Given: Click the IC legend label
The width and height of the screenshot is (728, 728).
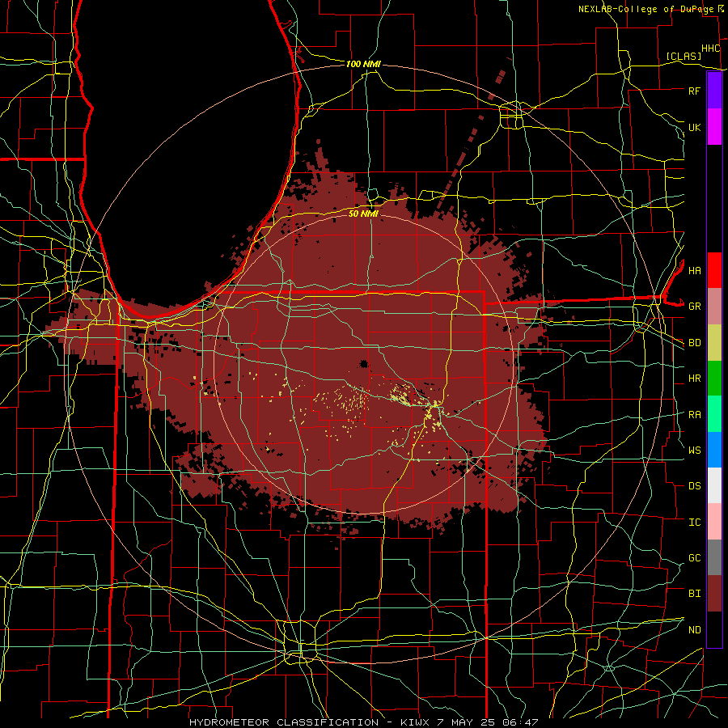Looking at the screenshot, I should click(x=694, y=522).
